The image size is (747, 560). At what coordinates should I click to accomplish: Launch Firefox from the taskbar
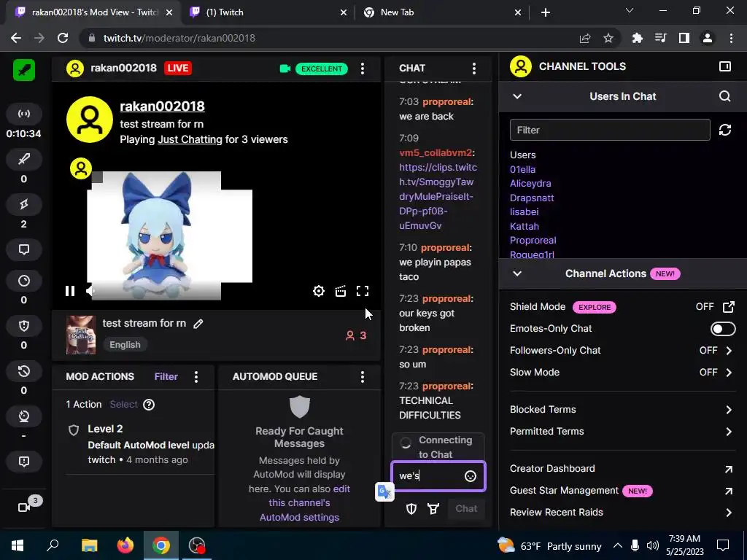125,545
